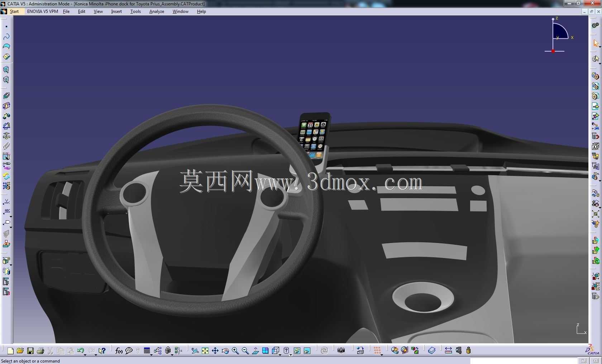602x364 pixels.
Task: Open the Design Table grid icon
Action: coord(147,350)
